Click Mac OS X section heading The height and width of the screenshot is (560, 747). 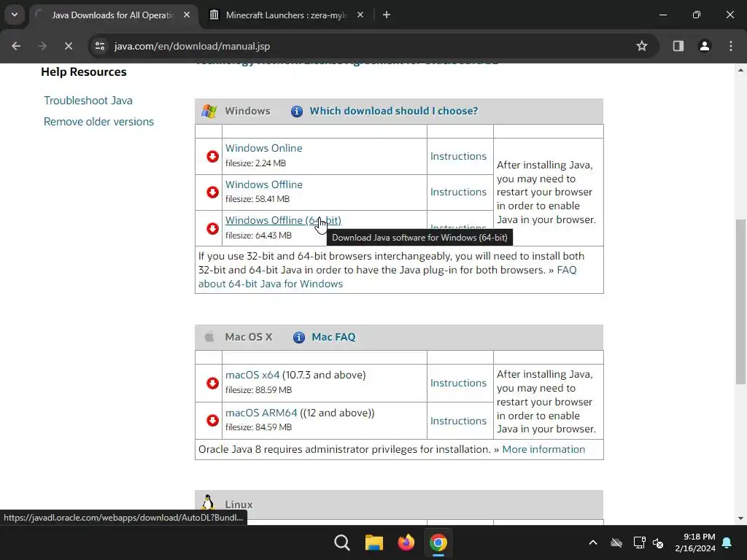click(248, 337)
